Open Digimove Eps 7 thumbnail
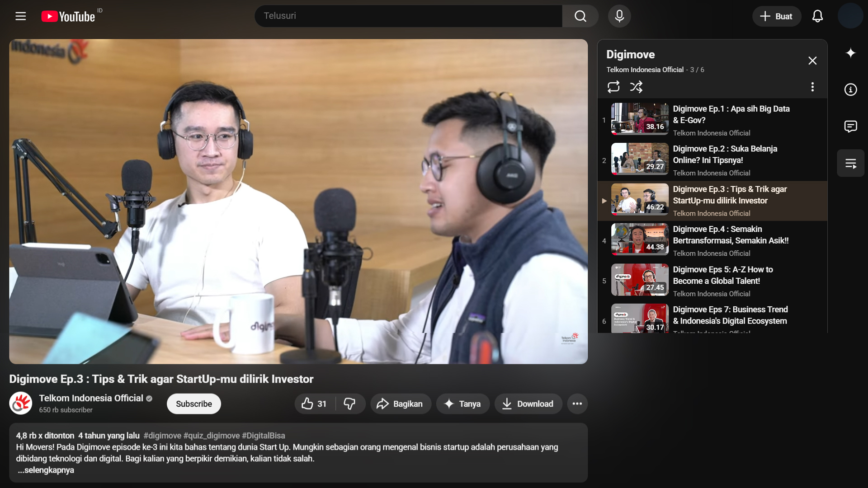The width and height of the screenshot is (868, 488). (x=640, y=319)
